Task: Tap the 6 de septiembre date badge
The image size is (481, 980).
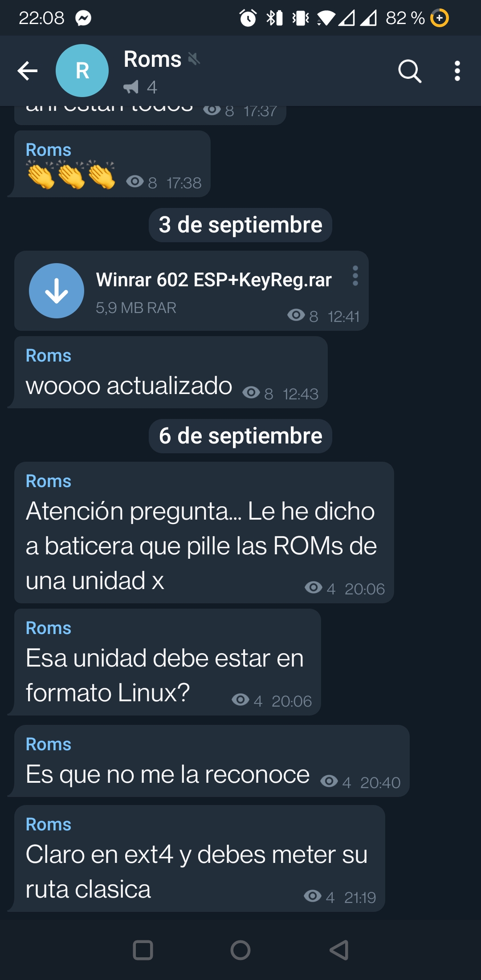Action: tap(240, 436)
